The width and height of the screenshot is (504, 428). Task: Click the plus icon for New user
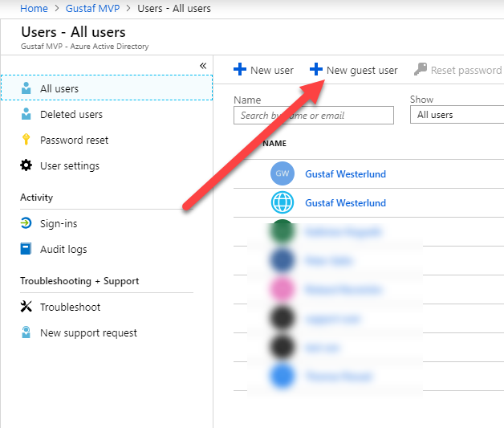pyautogui.click(x=240, y=69)
